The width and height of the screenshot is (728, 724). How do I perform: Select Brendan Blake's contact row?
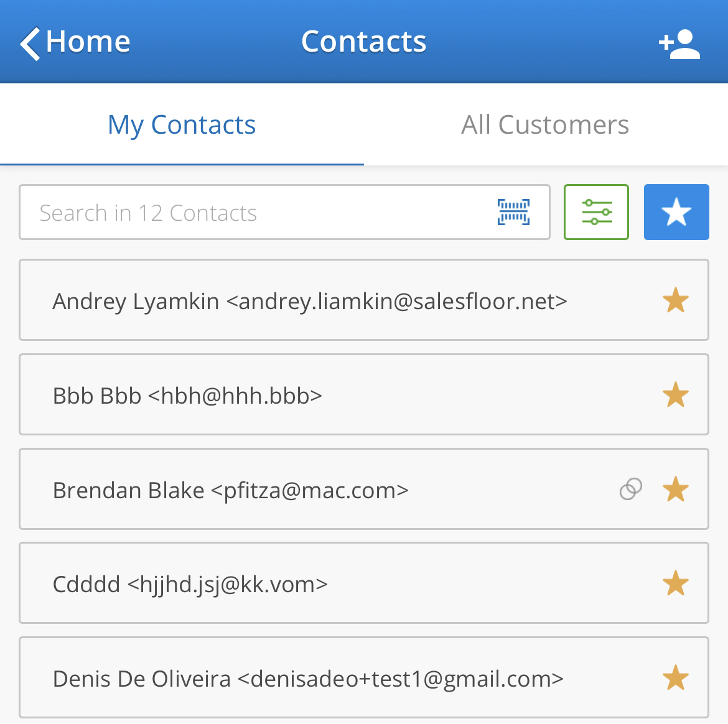click(231, 490)
